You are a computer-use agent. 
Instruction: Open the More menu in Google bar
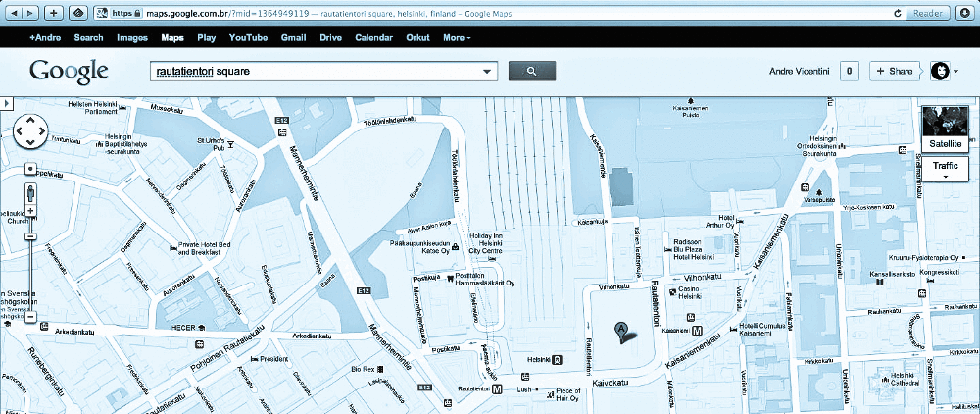click(x=457, y=38)
